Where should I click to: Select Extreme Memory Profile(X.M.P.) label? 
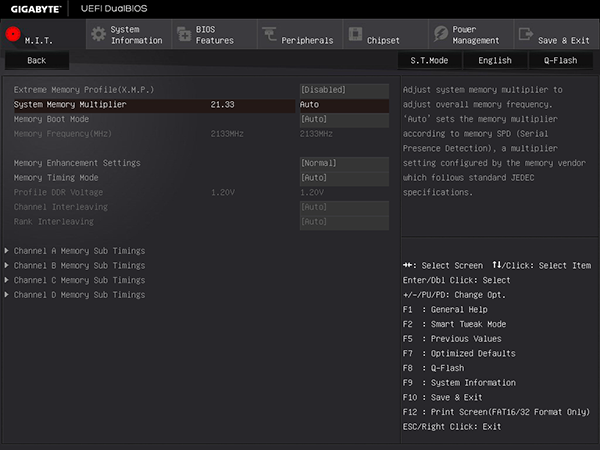[x=84, y=90]
